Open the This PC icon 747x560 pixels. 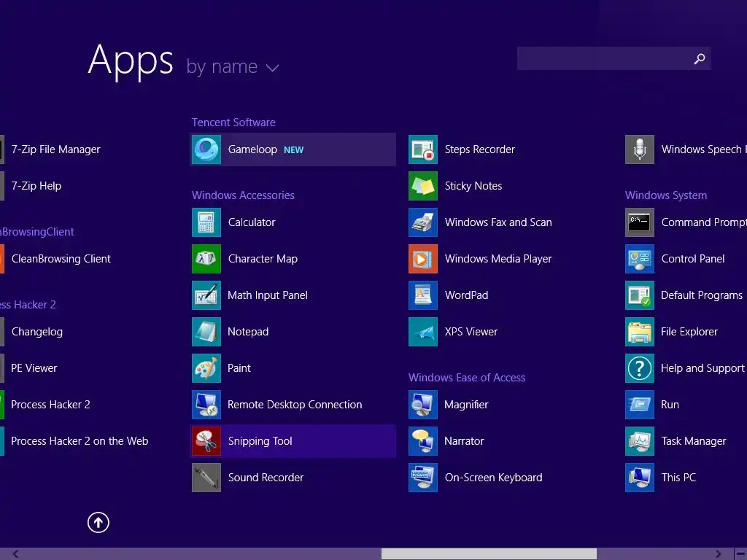pos(640,477)
